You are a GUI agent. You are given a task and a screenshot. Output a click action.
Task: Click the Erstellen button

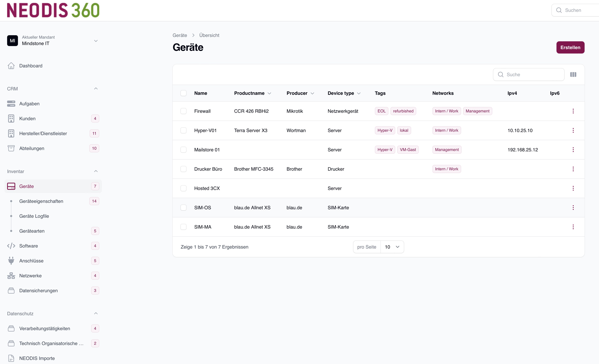(x=570, y=47)
